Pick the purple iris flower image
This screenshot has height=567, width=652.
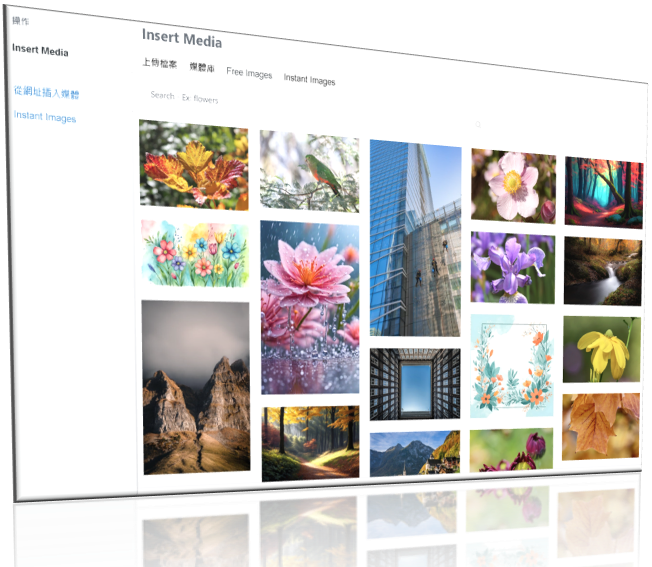click(512, 268)
